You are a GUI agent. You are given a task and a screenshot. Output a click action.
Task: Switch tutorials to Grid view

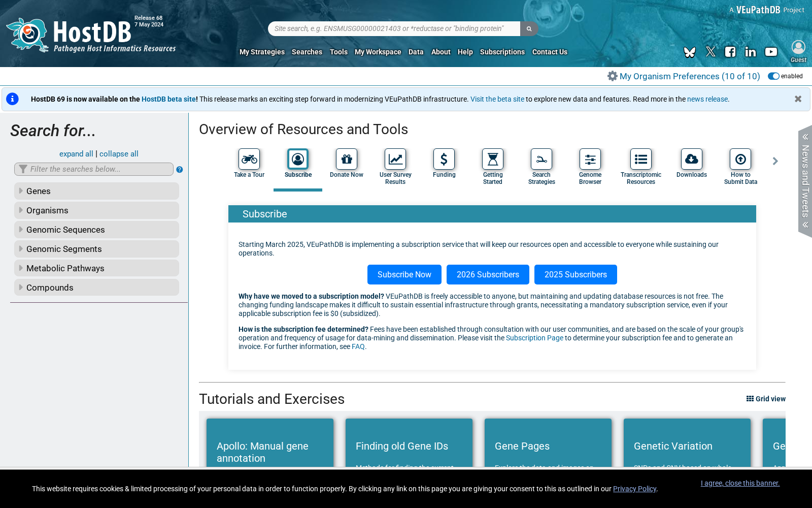click(766, 399)
